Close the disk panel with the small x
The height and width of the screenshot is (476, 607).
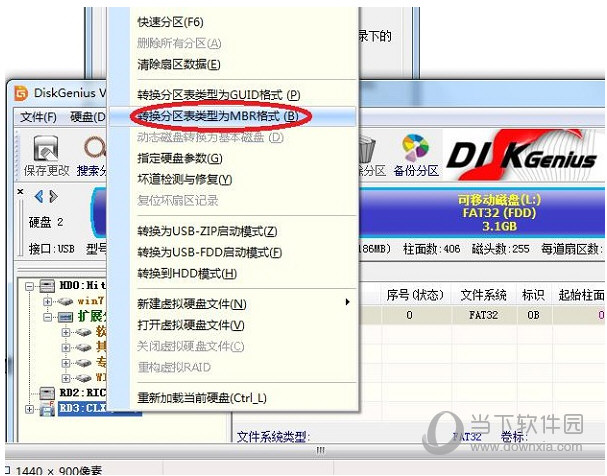pos(21,192)
